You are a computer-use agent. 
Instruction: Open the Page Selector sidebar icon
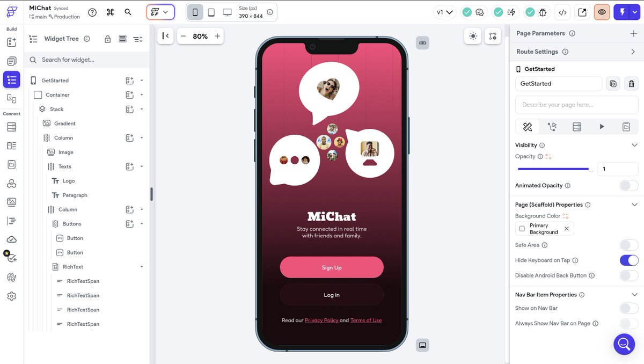tap(12, 61)
